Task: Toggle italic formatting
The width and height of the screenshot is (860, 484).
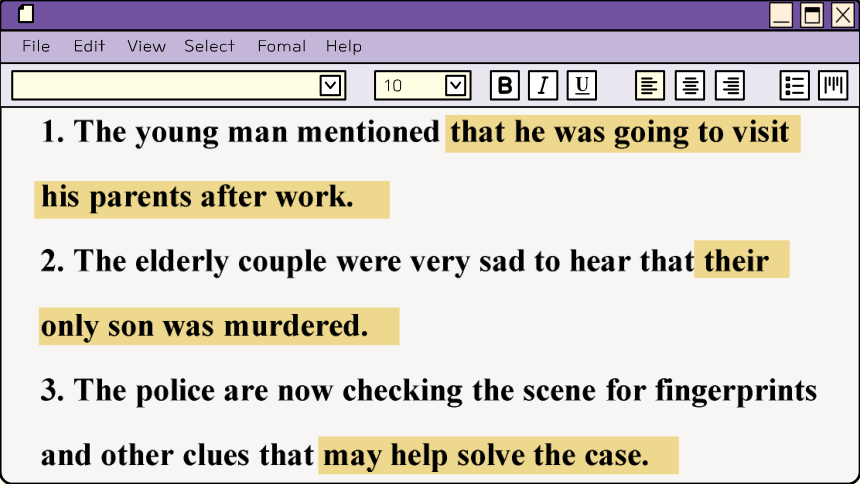Action: (543, 85)
